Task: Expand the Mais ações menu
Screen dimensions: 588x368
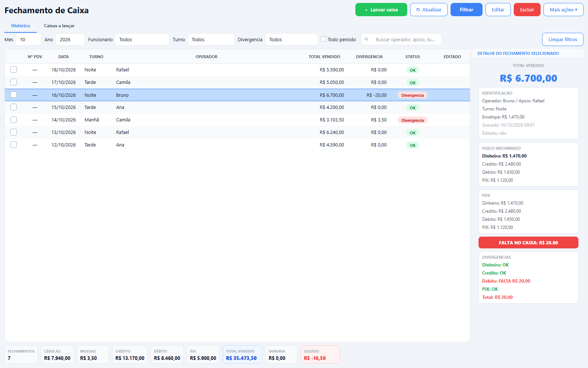Action: point(563,10)
